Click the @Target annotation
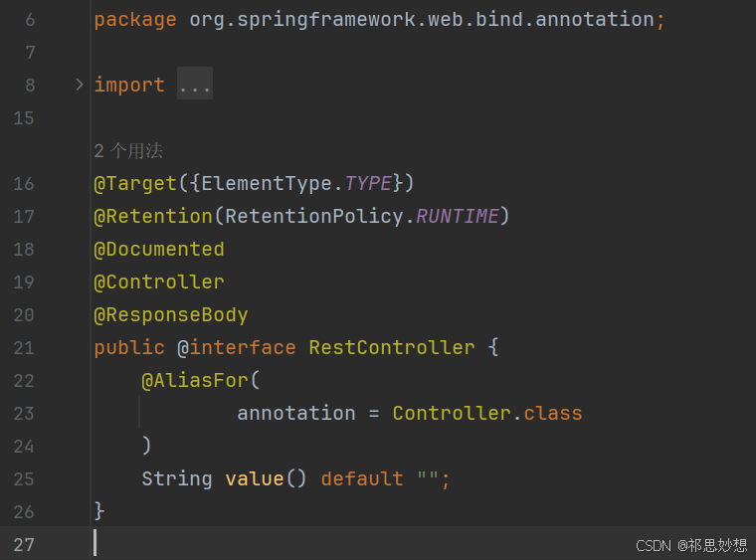756x560 pixels. 135,184
